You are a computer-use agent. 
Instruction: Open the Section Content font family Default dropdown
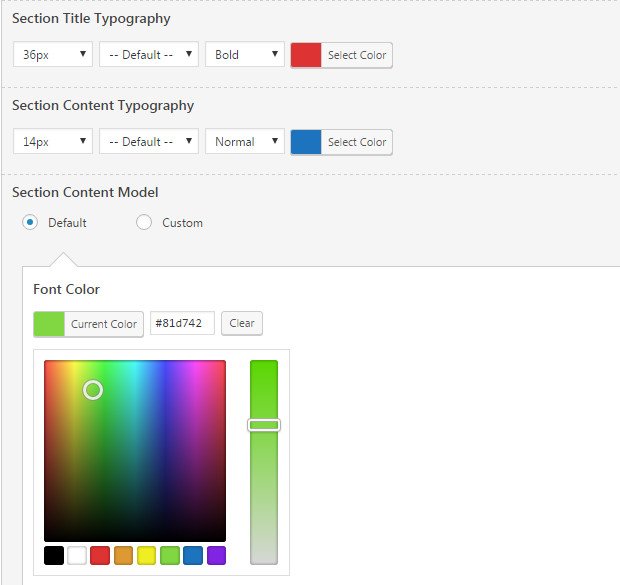[149, 141]
